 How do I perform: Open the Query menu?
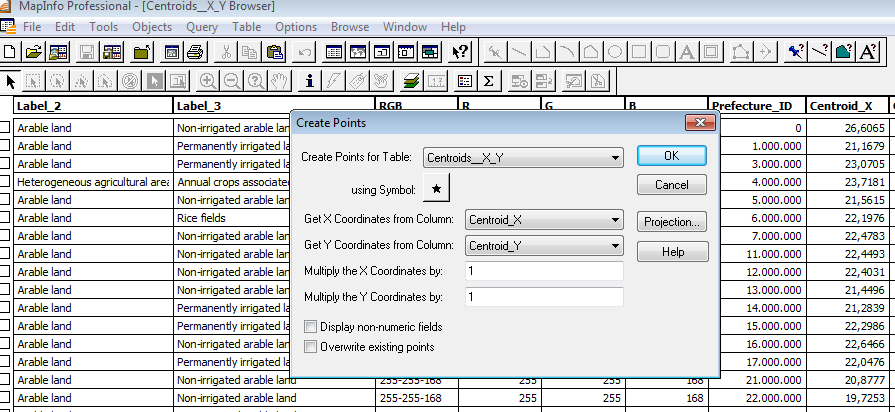202,27
